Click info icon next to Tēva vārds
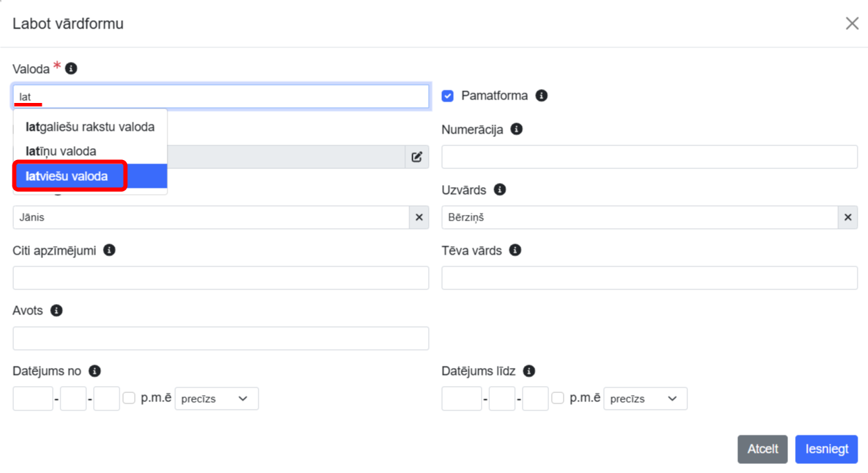 pyautogui.click(x=515, y=250)
